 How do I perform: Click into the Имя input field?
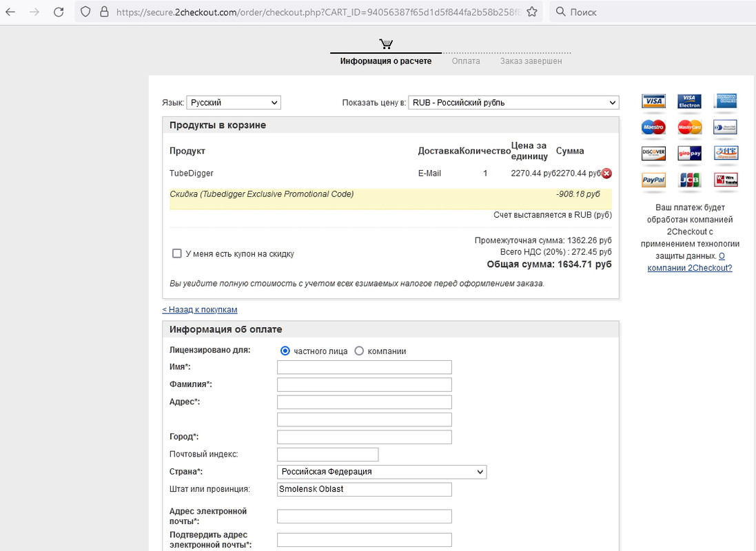pyautogui.click(x=365, y=367)
